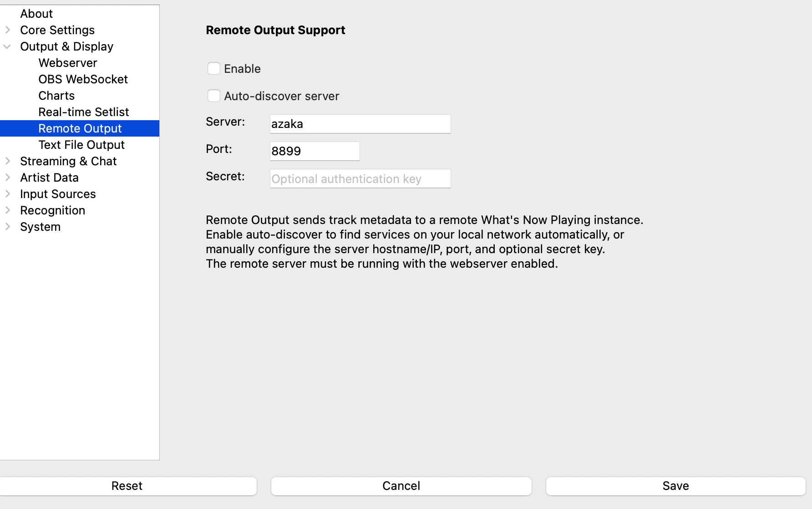The image size is (812, 509).
Task: Toggle the Auto-discover server checkbox
Action: point(214,96)
